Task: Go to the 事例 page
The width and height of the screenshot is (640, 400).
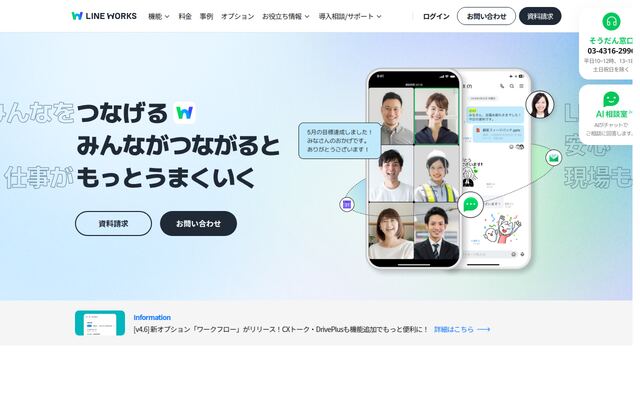Action: (x=206, y=16)
